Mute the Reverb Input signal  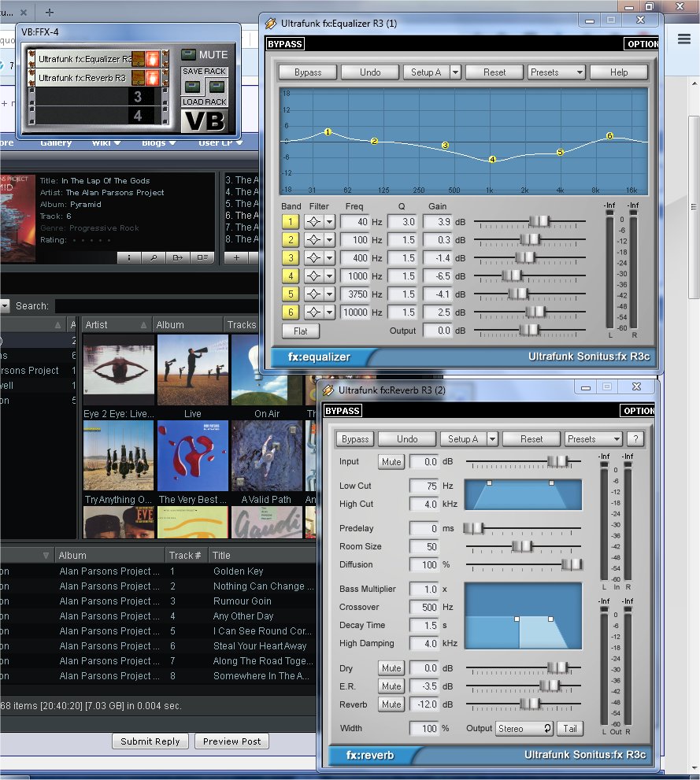point(391,462)
